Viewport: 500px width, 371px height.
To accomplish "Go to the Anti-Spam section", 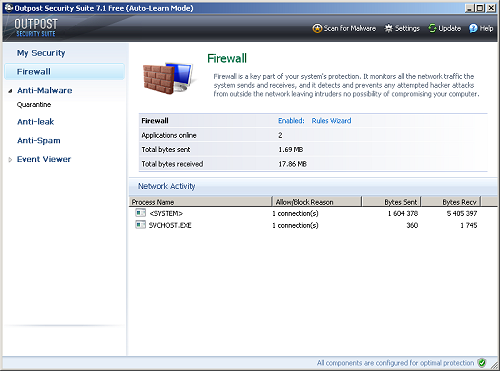I will coord(39,140).
